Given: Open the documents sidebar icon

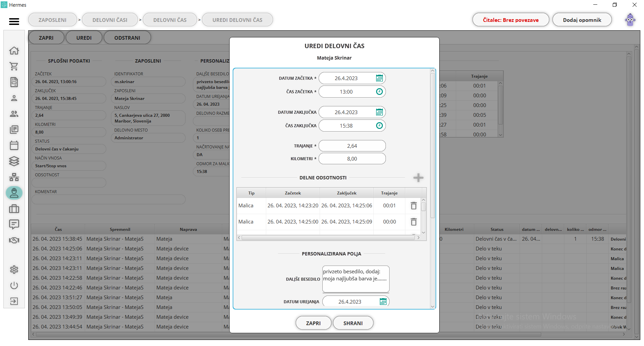Looking at the screenshot, I should 14,82.
